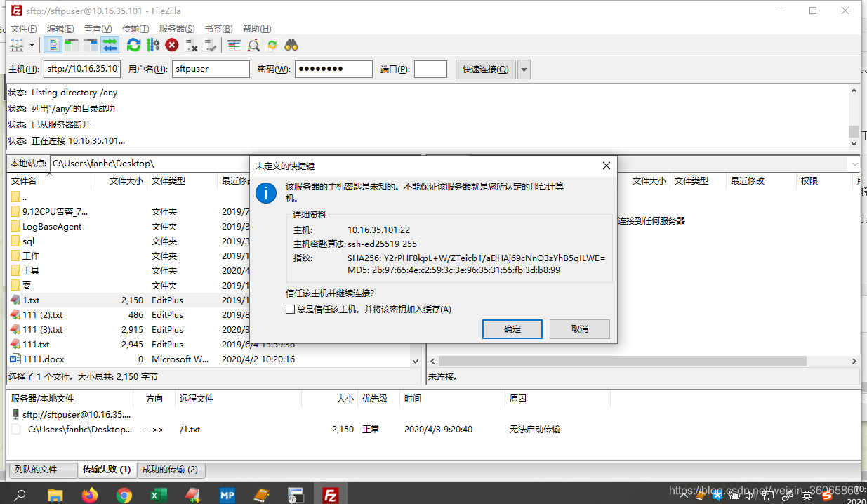Click the 密码 password field
Image resolution: width=867 pixels, height=504 pixels.
tap(333, 69)
